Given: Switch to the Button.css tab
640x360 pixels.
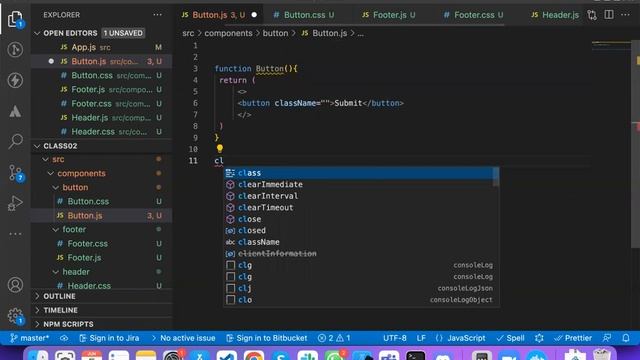Looking at the screenshot, I should 304,15.
